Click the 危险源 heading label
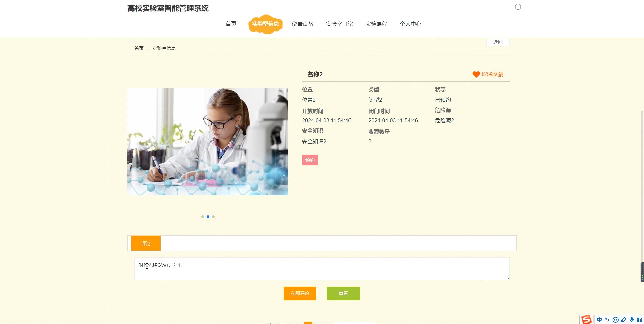 click(x=443, y=110)
